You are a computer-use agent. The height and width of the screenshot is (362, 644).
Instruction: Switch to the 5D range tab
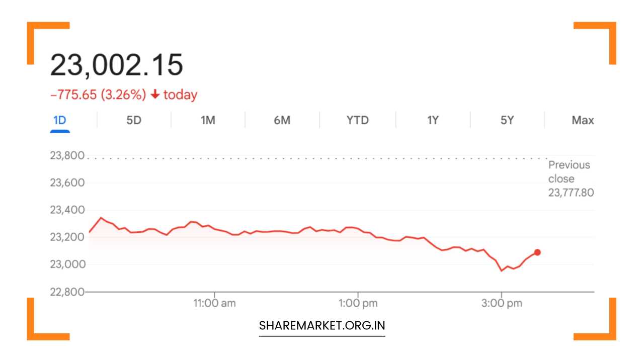(x=134, y=121)
